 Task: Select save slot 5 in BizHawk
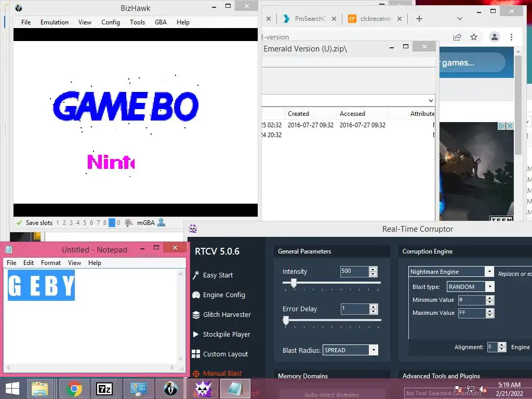85,222
